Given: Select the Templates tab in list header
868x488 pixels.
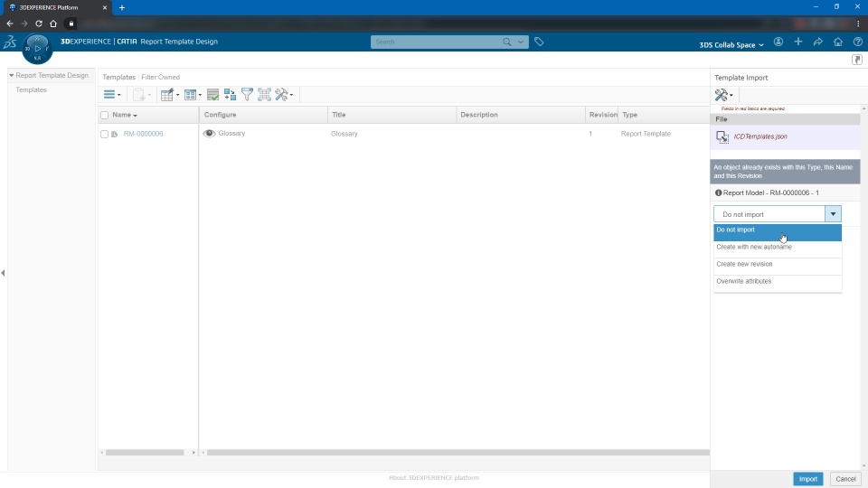Looking at the screenshot, I should click(x=118, y=77).
